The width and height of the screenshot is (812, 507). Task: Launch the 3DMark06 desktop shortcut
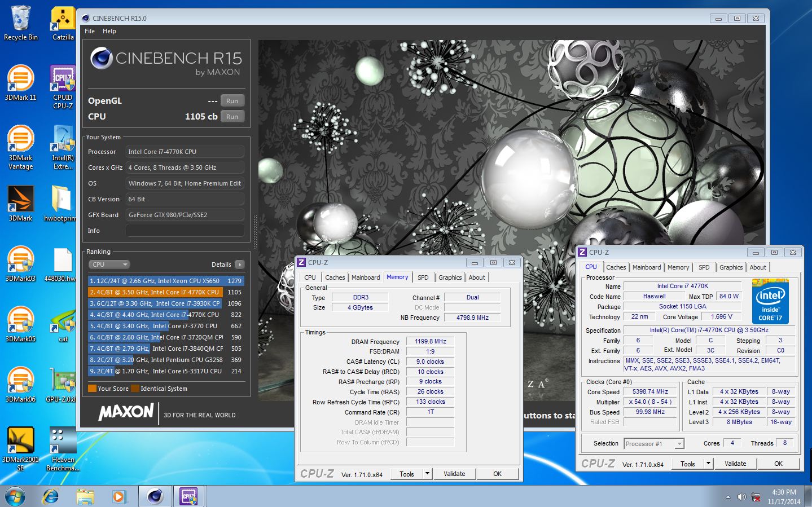20,385
